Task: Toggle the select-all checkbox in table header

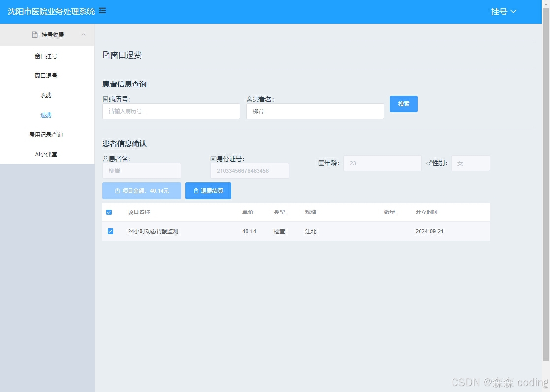Action: coord(110,212)
